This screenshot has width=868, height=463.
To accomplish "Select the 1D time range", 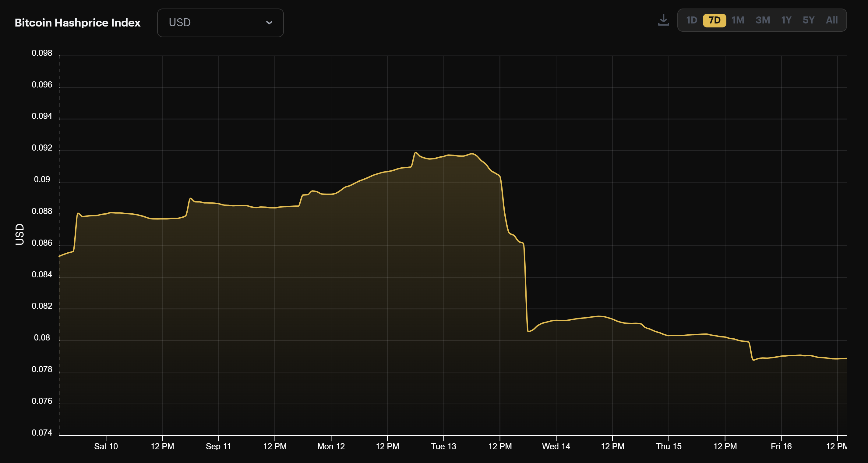I will tap(692, 20).
